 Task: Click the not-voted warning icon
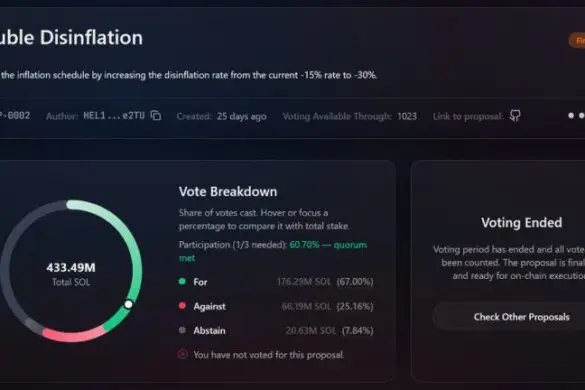click(x=183, y=354)
